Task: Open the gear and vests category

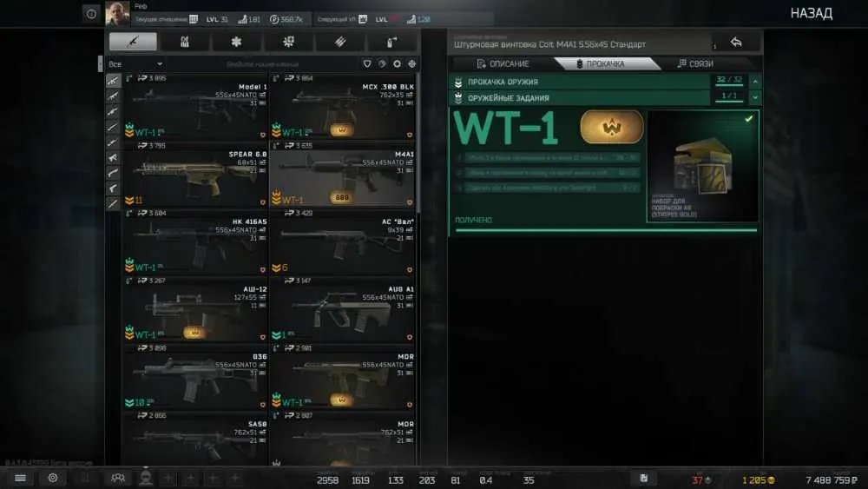Action: click(184, 42)
